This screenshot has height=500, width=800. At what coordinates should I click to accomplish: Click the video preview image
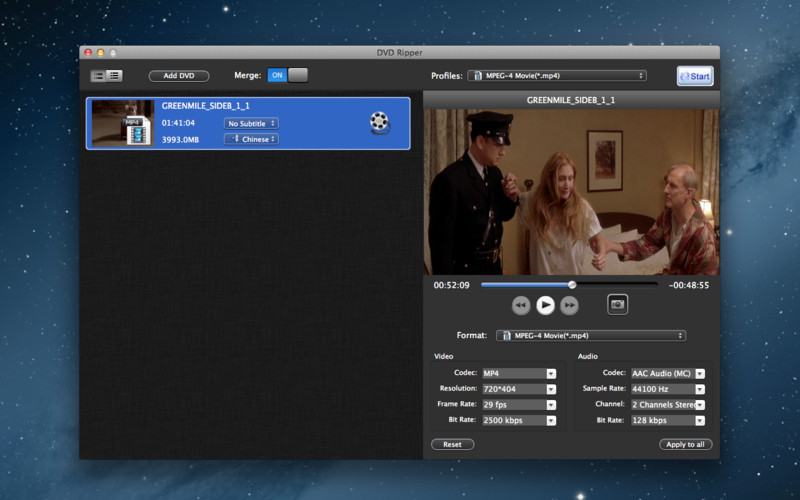pos(571,192)
